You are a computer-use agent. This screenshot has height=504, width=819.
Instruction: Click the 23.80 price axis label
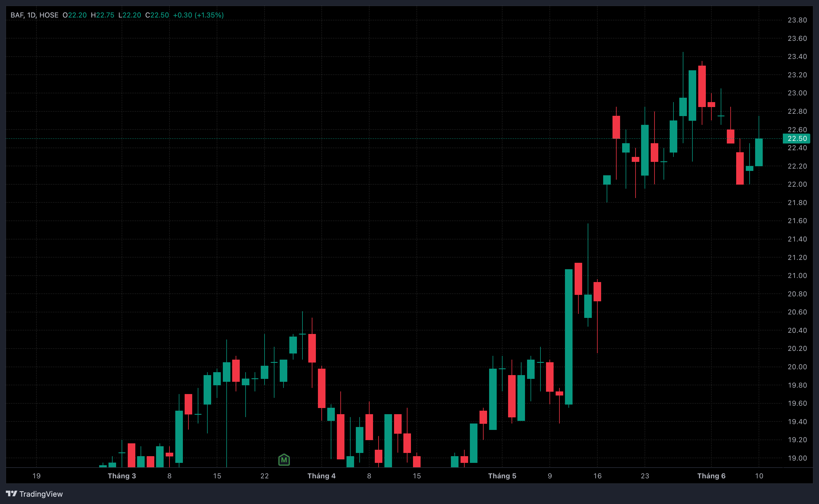pyautogui.click(x=797, y=20)
